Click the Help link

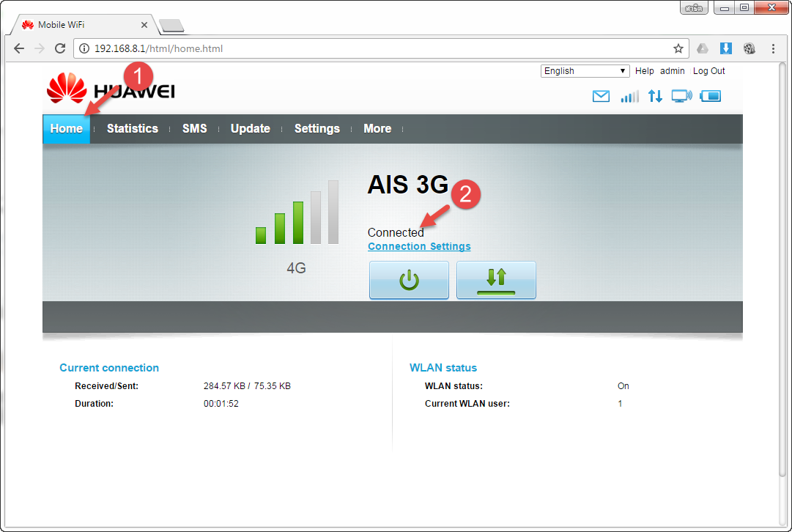pyautogui.click(x=644, y=71)
